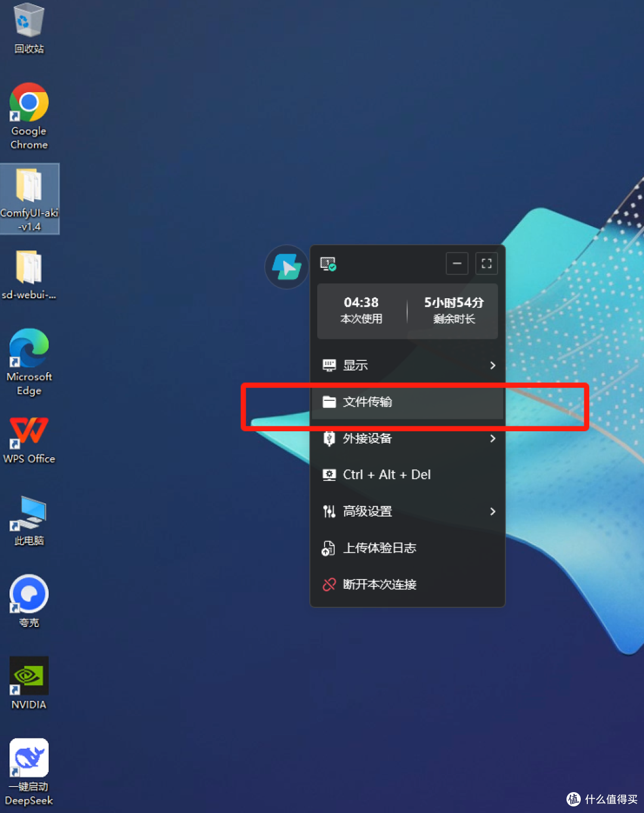Click the upload file icon beside 上传体验日志
644x813 pixels.
329,548
